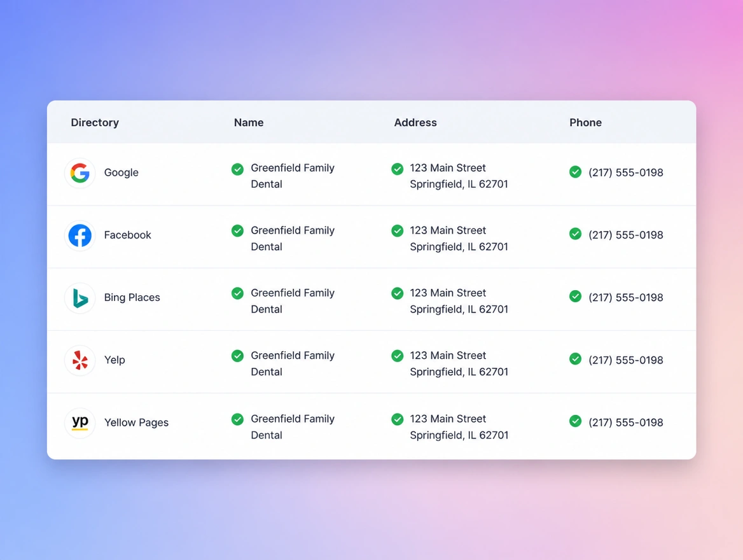Select the Yellow Pages directory label
This screenshot has height=560, width=743.
click(137, 423)
